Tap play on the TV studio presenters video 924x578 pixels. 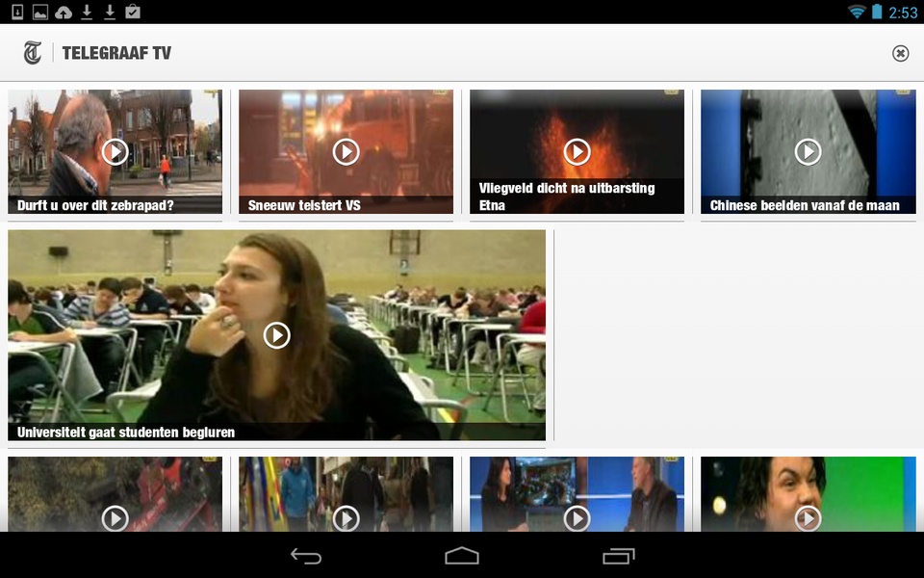tap(577, 519)
